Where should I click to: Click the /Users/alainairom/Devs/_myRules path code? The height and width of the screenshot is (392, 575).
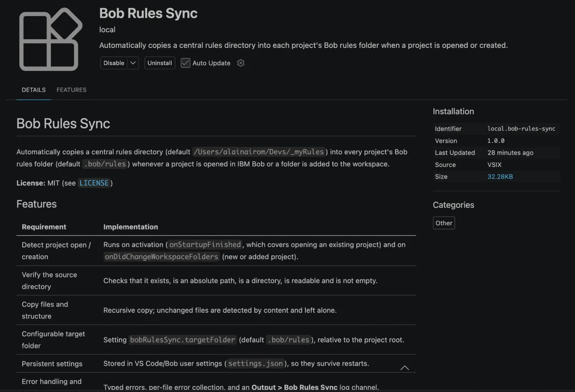tap(259, 152)
